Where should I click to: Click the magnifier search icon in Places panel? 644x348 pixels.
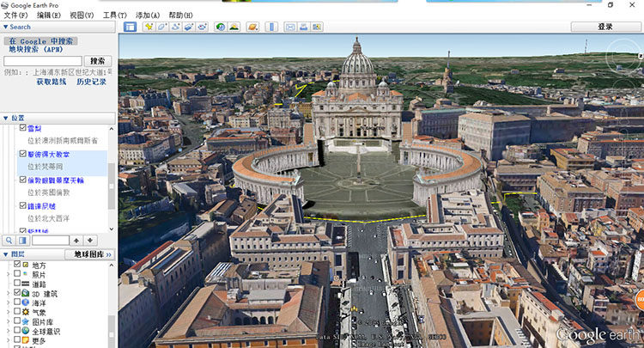point(9,241)
